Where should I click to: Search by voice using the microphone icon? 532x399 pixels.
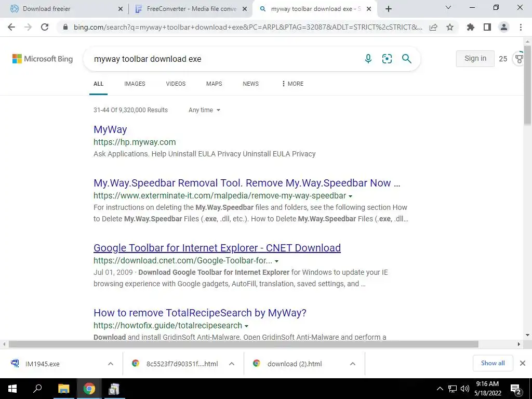(368, 59)
